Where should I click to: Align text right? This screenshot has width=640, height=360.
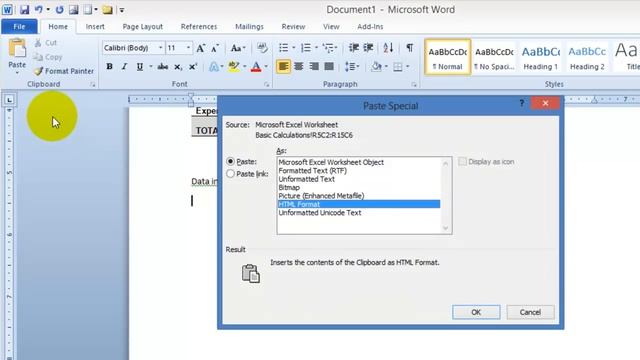click(x=314, y=66)
